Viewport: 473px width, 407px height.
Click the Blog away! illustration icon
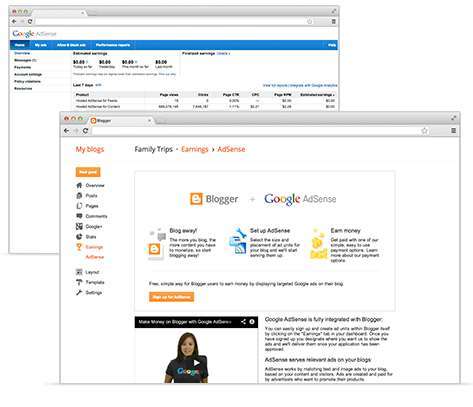pyautogui.click(x=157, y=244)
